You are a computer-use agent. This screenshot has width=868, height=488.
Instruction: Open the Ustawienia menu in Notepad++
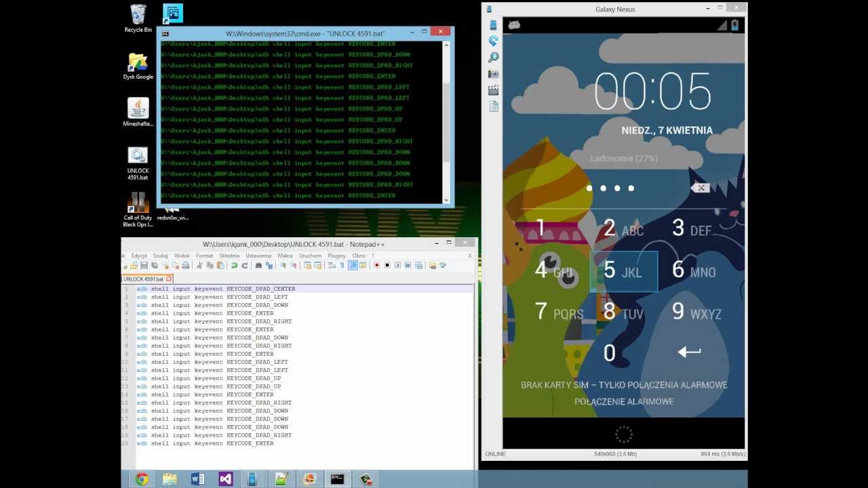click(x=258, y=256)
